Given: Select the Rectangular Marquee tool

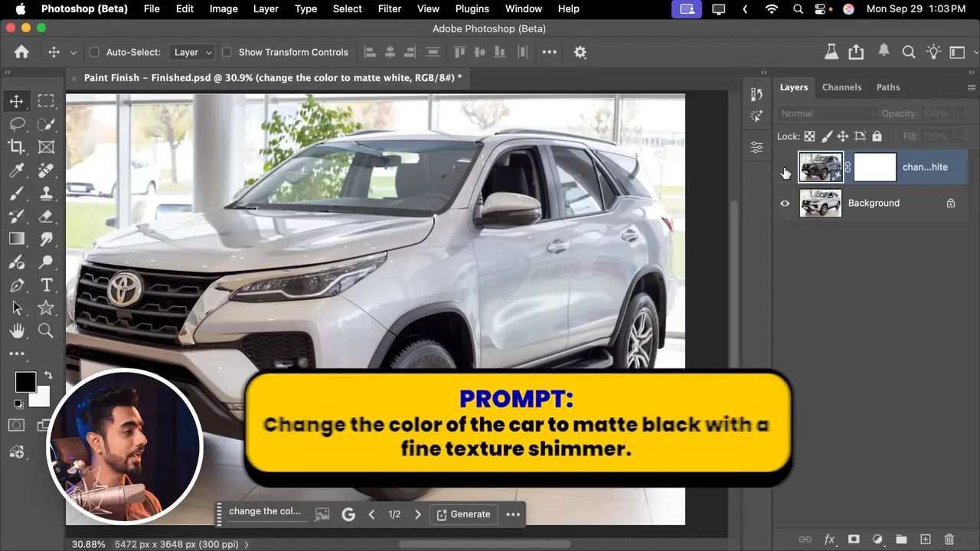Looking at the screenshot, I should click(x=46, y=101).
